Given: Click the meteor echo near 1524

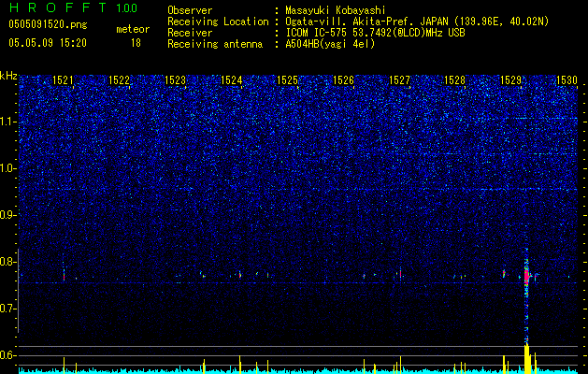Looking at the screenshot, I should pyautogui.click(x=240, y=275).
